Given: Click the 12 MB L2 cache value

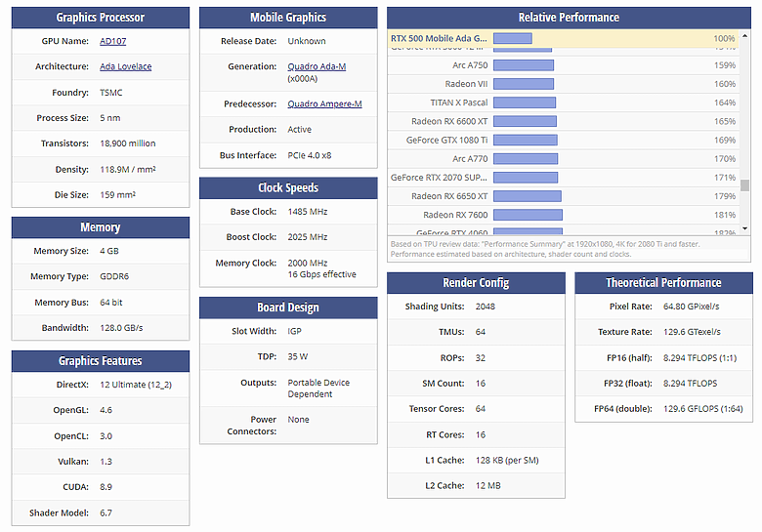Looking at the screenshot, I should point(487,485).
